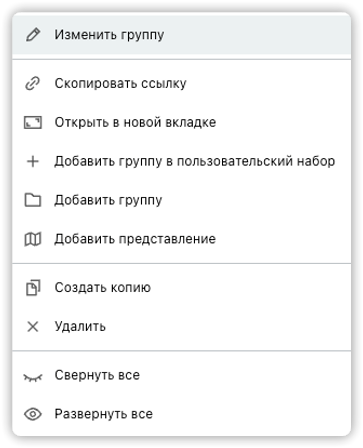This screenshot has width=363, height=448.
Task: Choose "Добавить группу в пользовательский набор"
Action: tap(182, 161)
